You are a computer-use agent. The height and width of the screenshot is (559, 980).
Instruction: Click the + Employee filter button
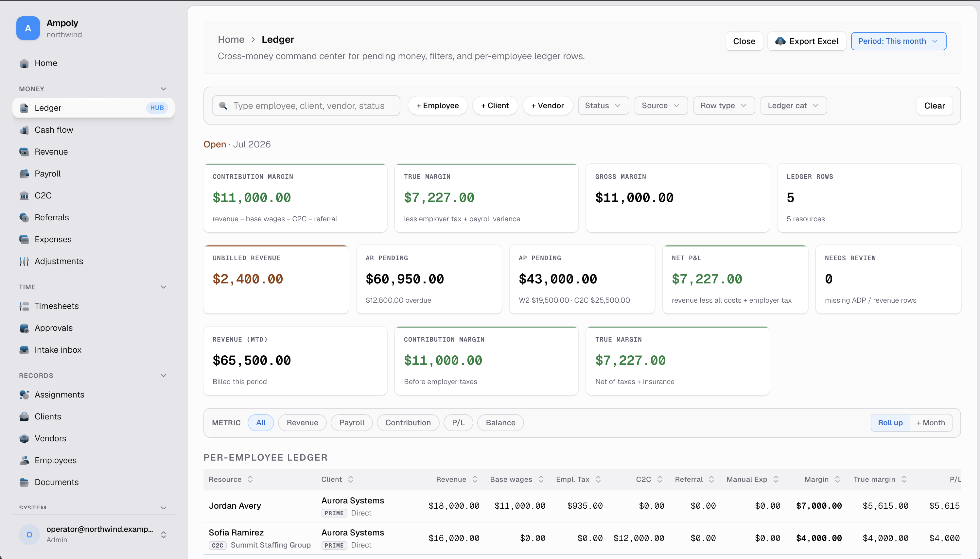(x=438, y=106)
